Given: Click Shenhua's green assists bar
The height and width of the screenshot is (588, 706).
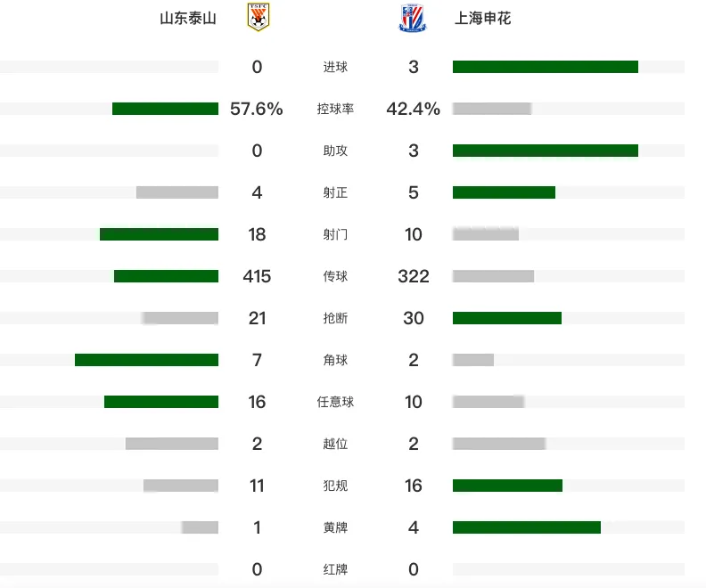Looking at the screenshot, I should click(546, 151).
